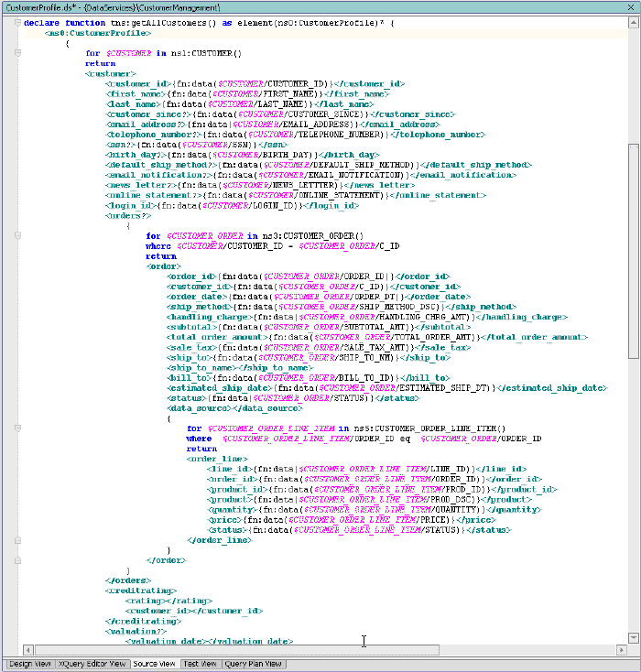
Task: Switch to the Design View tab
Action: click(29, 664)
